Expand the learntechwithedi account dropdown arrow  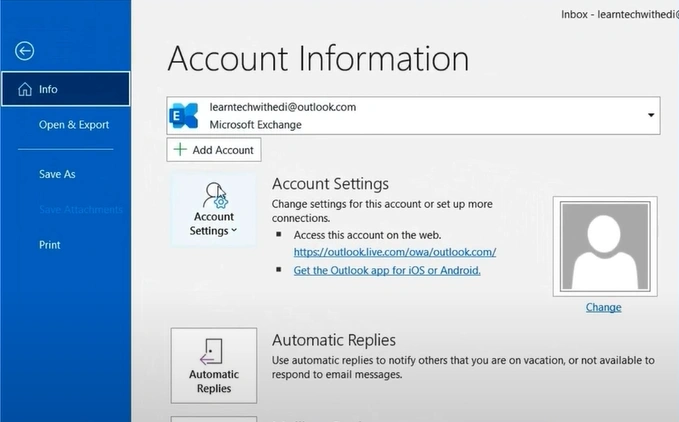click(650, 115)
